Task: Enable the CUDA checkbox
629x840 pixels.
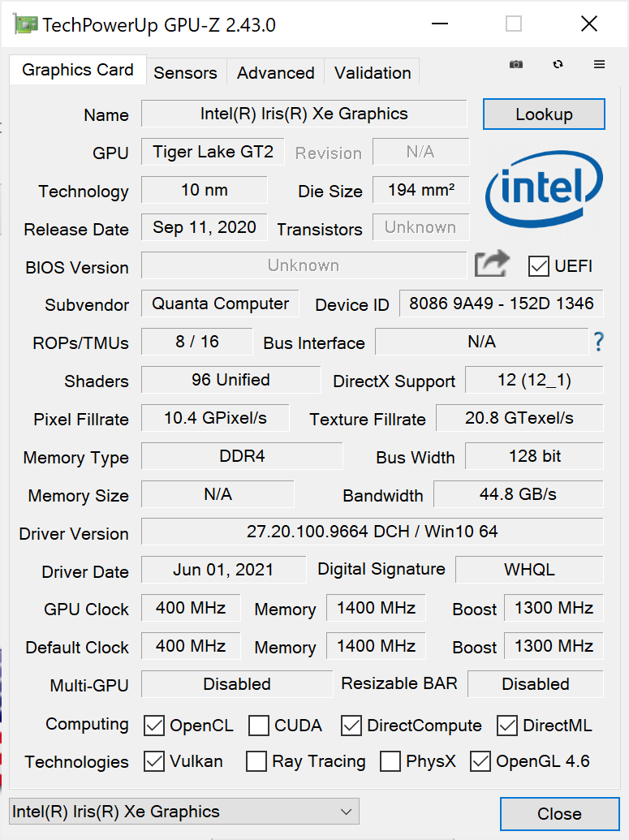Action: [259, 725]
